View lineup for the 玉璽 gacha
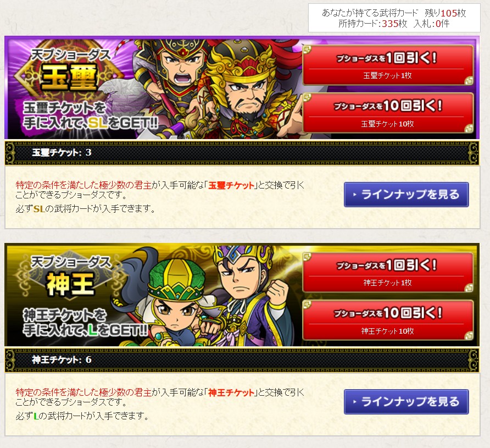Viewport: 490px width, 448px height. (x=407, y=195)
